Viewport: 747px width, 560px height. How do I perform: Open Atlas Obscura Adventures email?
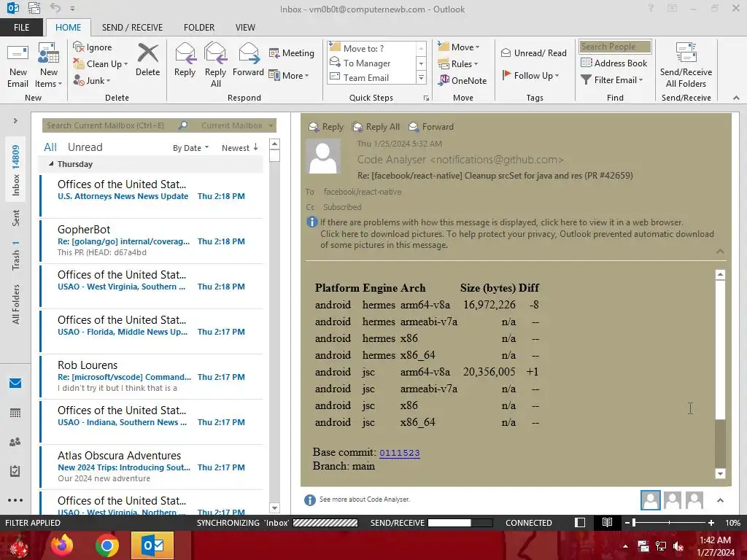152,467
